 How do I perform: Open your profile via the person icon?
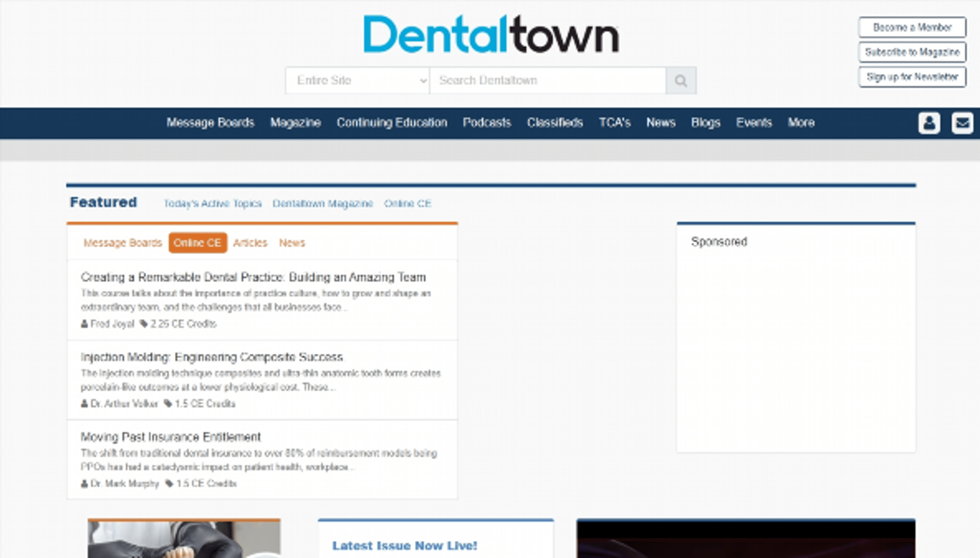click(929, 123)
